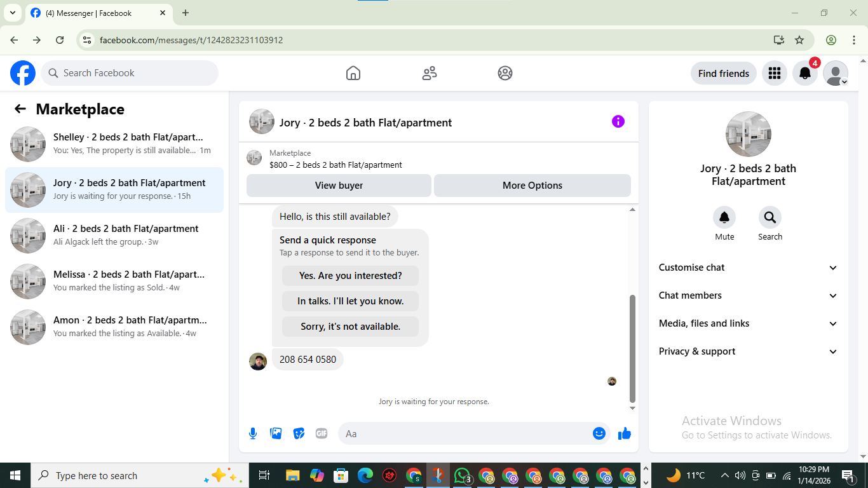
Task: Open the Friends icon in top navigation
Action: (x=430, y=73)
